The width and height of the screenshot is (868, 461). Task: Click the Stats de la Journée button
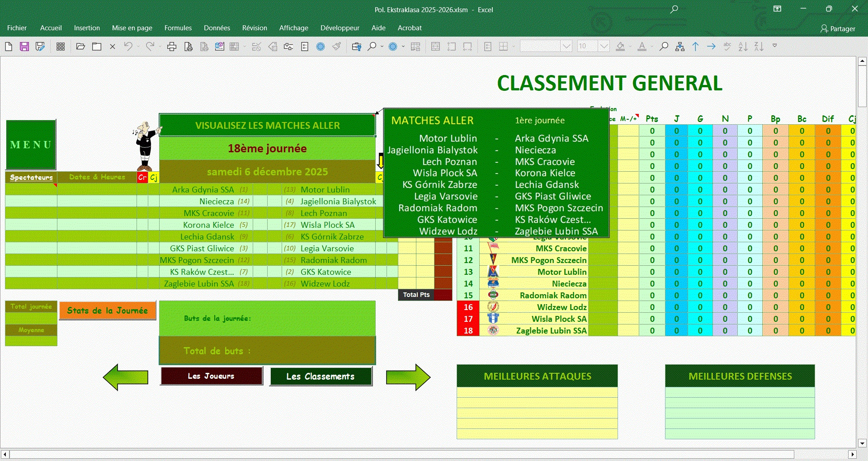(x=108, y=310)
